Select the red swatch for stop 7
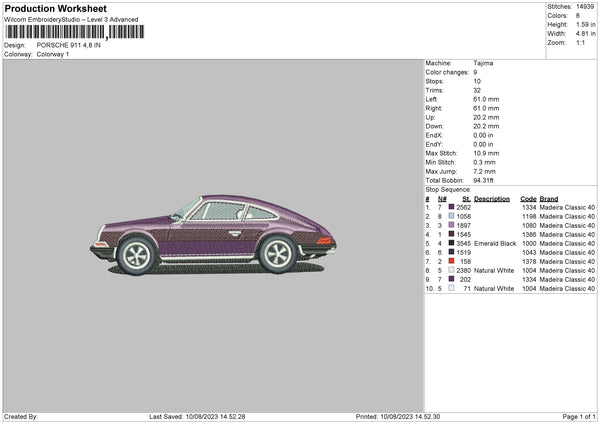 (x=451, y=260)
